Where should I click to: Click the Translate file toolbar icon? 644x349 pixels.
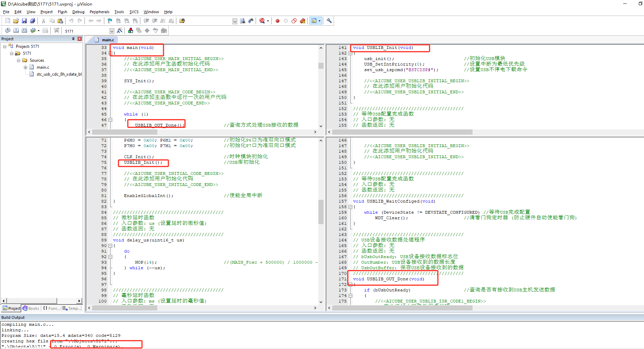8,31
